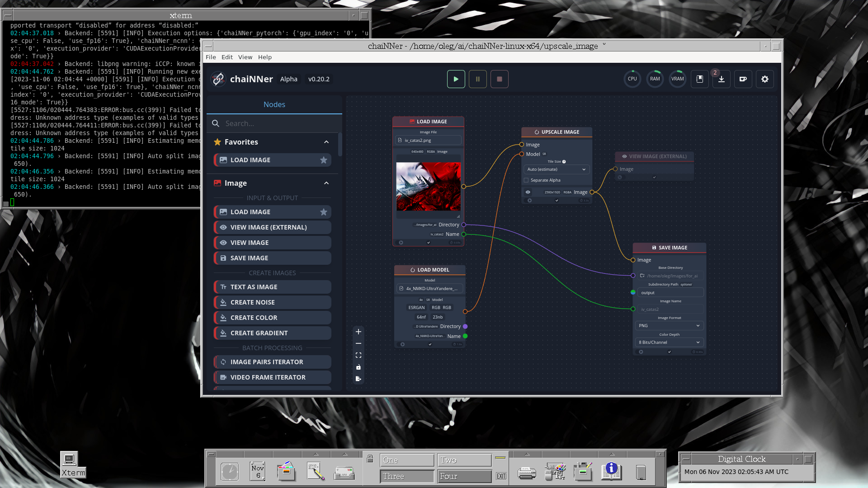Click the VRAM usage indicator
This screenshot has width=868, height=488.
pos(677,79)
